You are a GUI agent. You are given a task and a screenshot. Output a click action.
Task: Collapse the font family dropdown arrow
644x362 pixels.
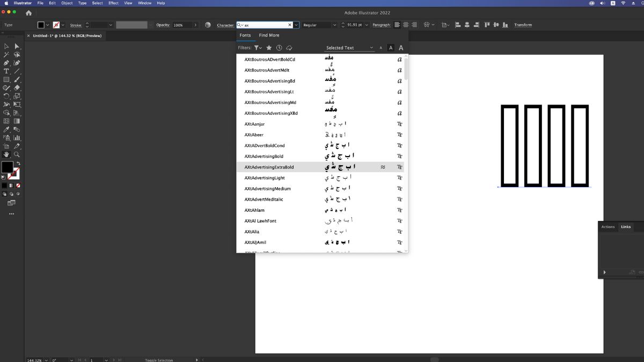tap(296, 25)
